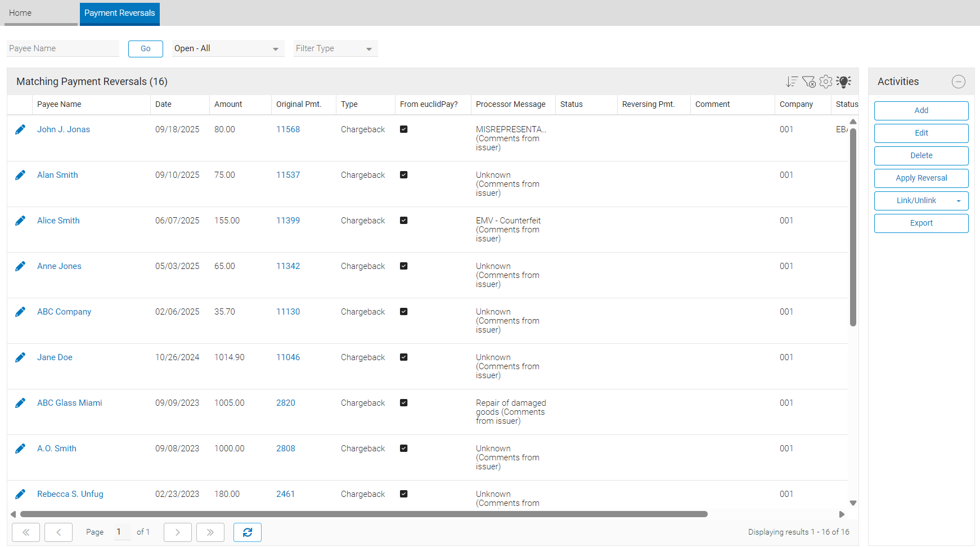Open the sort options icon
The width and height of the screenshot is (980, 547).
tap(792, 82)
